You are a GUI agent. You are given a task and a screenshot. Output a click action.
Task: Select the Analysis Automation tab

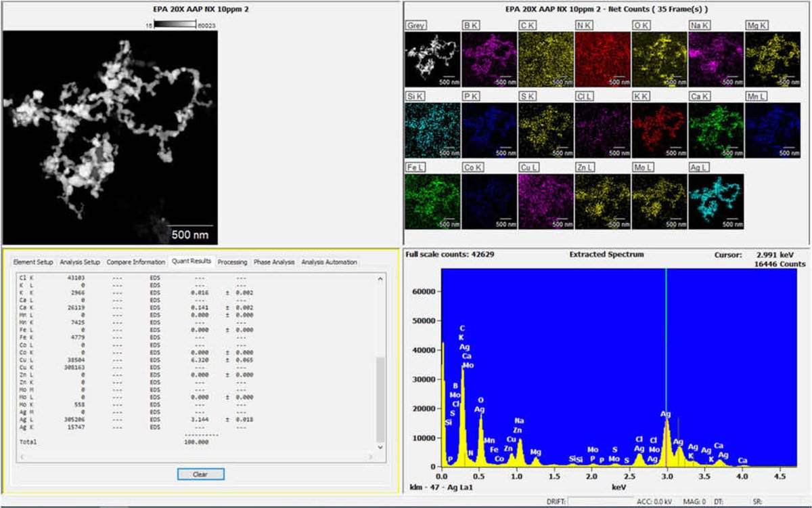click(330, 262)
